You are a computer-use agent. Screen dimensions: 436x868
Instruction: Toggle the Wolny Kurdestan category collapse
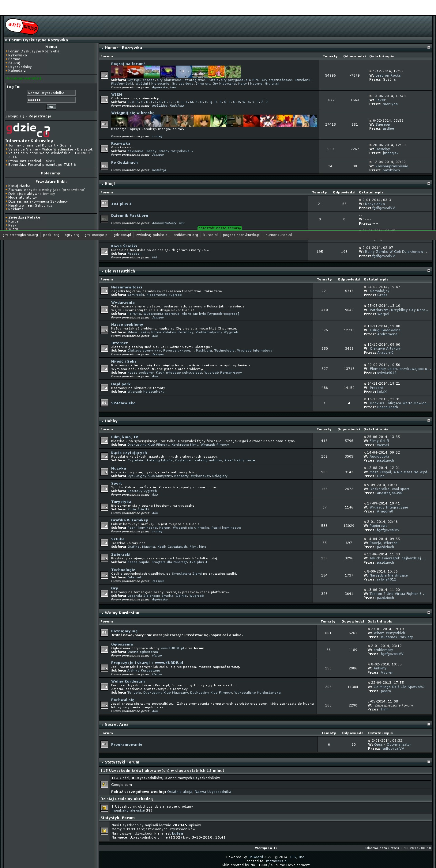coord(429,613)
